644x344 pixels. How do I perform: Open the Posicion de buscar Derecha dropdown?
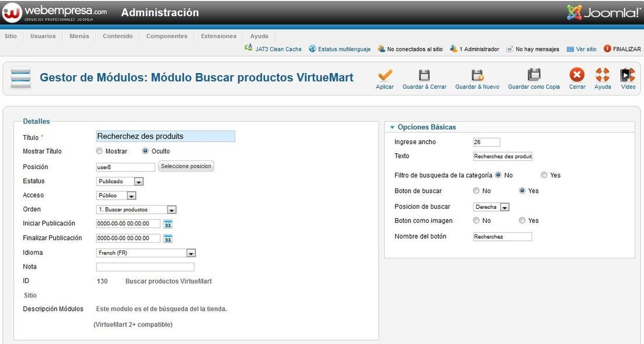[x=492, y=207]
